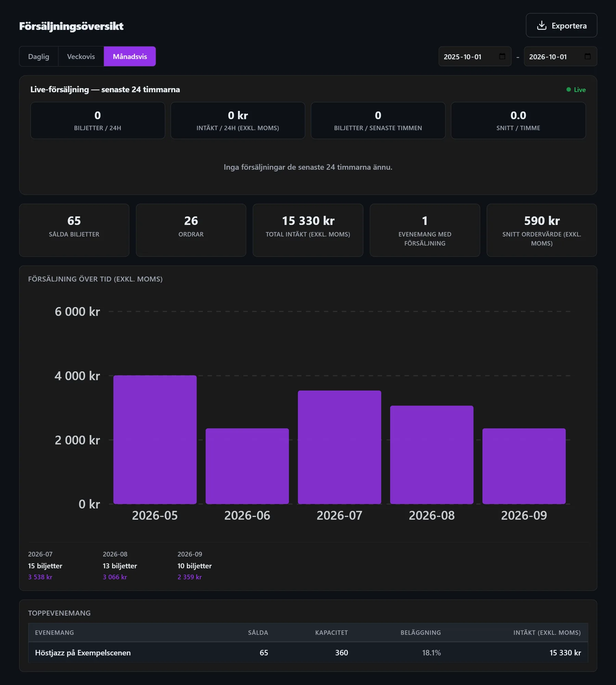Click the Intäkt / 24h live card

pyautogui.click(x=238, y=120)
